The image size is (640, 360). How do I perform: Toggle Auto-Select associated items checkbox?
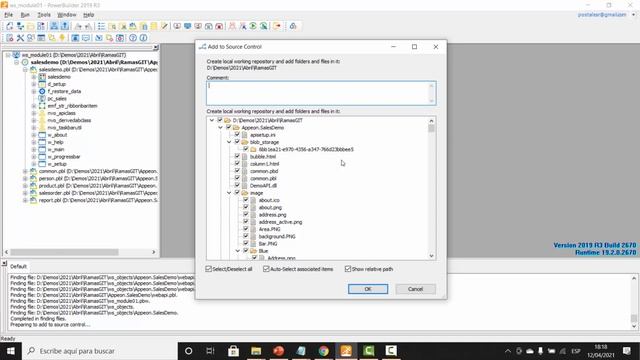tap(266, 269)
